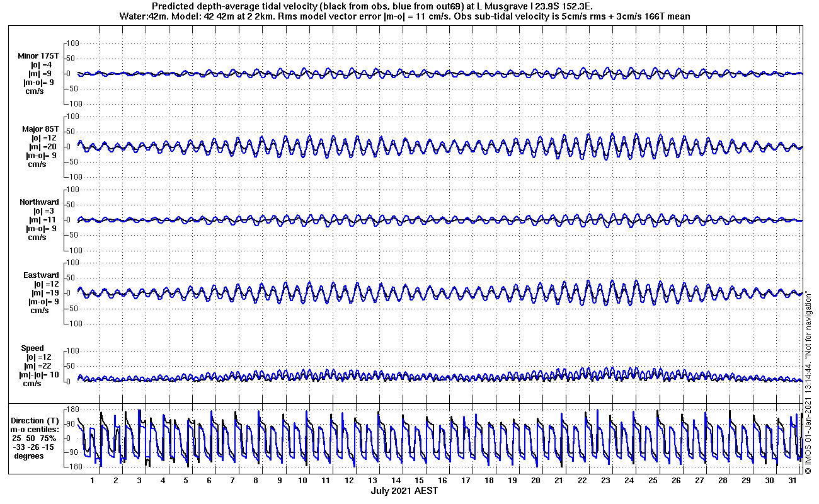This screenshot has height=504, width=819.
Task: Click the 100 tick on the Speed axis
Action: coord(72,351)
